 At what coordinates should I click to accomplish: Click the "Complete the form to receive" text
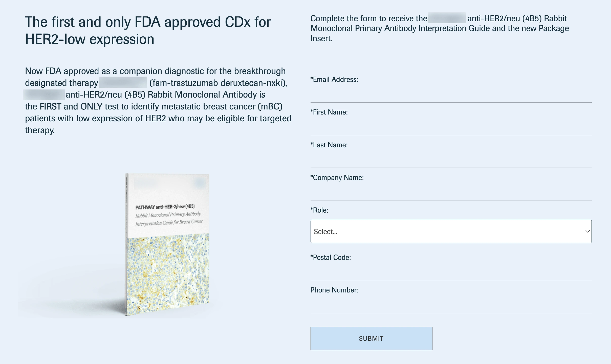[x=368, y=18]
